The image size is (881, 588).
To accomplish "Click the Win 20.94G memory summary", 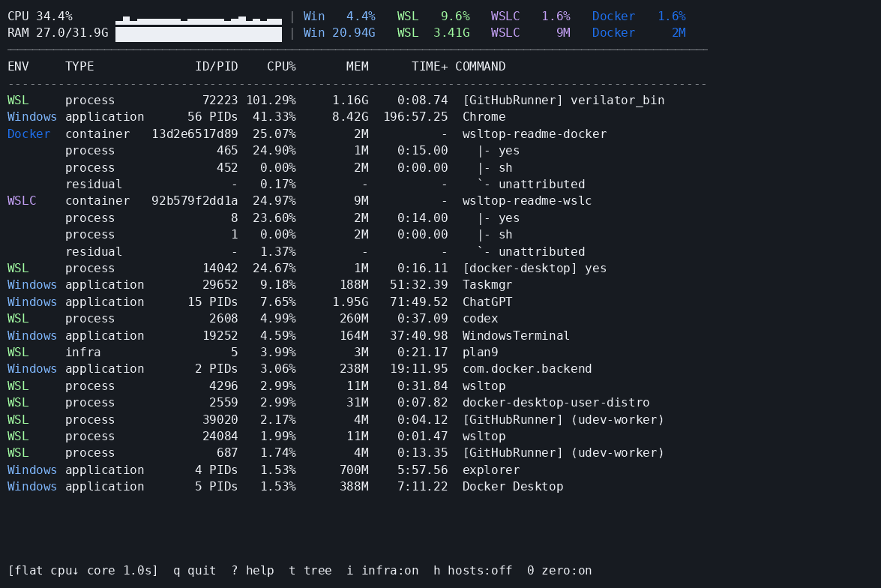I will tap(340, 32).
